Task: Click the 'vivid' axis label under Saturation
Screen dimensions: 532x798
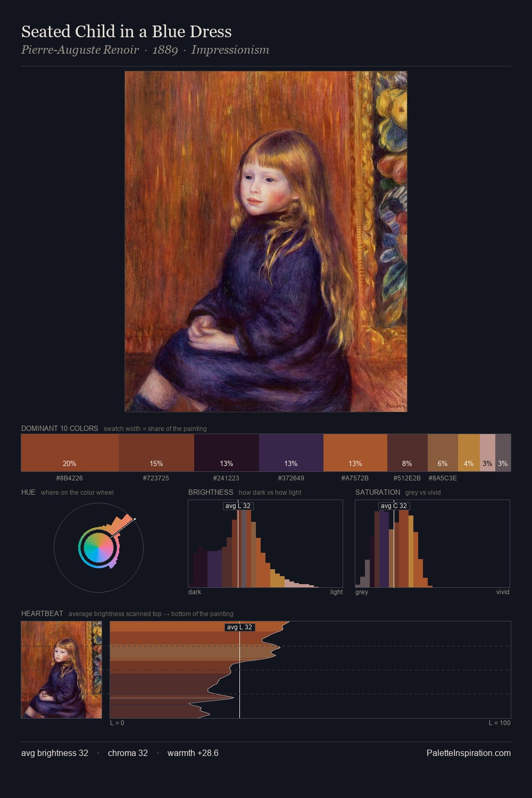Action: [x=503, y=592]
